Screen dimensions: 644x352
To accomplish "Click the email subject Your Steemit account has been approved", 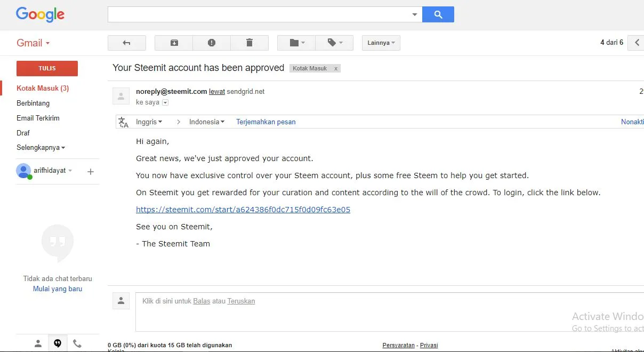I will (198, 68).
